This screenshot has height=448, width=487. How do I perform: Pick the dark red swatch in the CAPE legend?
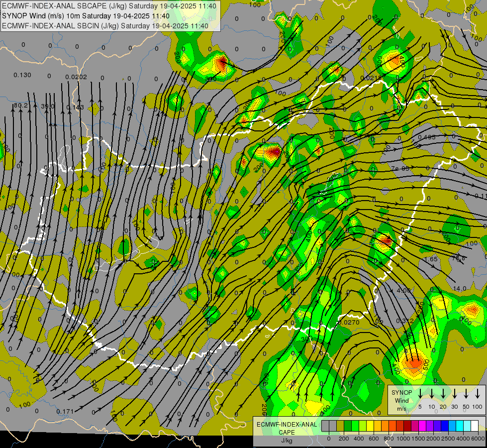407,426
